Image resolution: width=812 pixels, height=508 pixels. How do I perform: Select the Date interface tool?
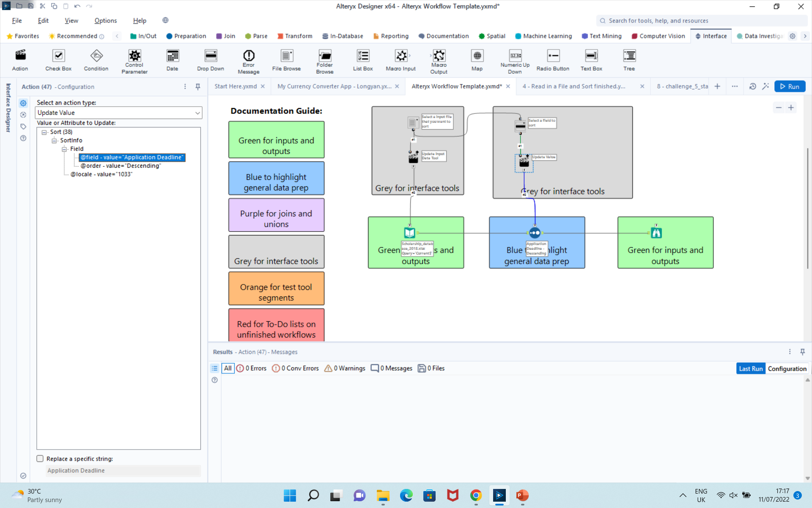(172, 61)
